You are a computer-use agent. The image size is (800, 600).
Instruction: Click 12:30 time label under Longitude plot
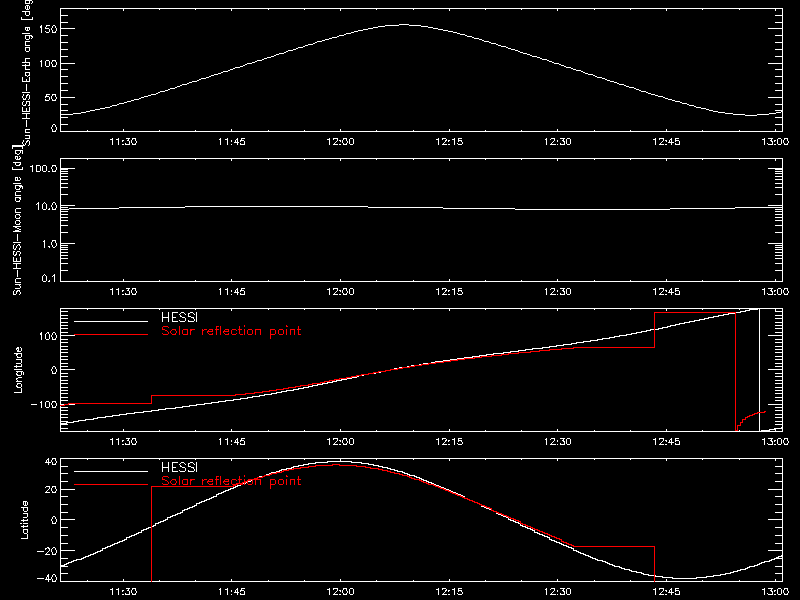pos(558,442)
